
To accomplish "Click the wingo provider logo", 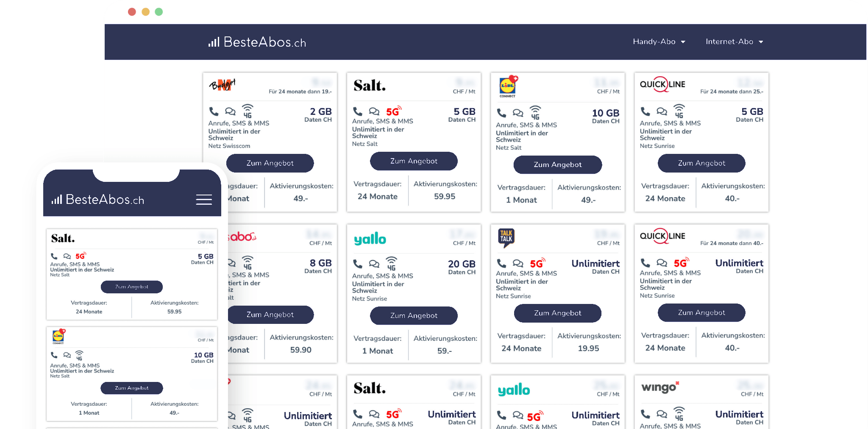I will tap(660, 387).
